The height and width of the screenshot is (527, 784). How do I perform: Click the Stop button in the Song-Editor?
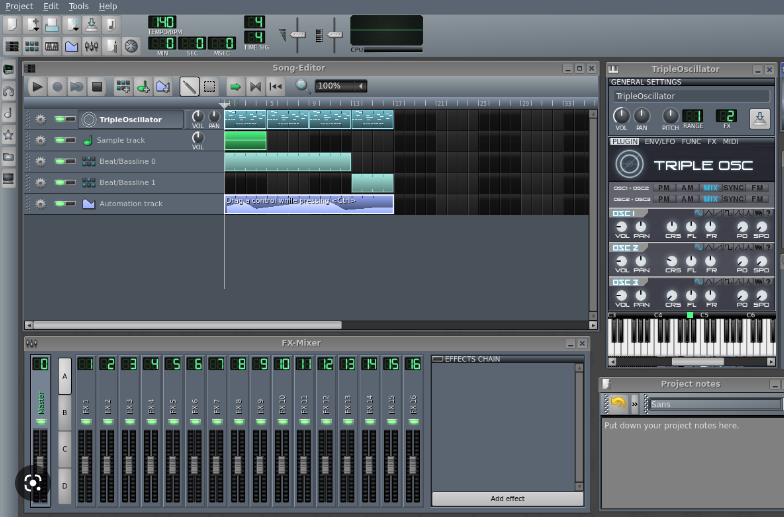click(97, 87)
